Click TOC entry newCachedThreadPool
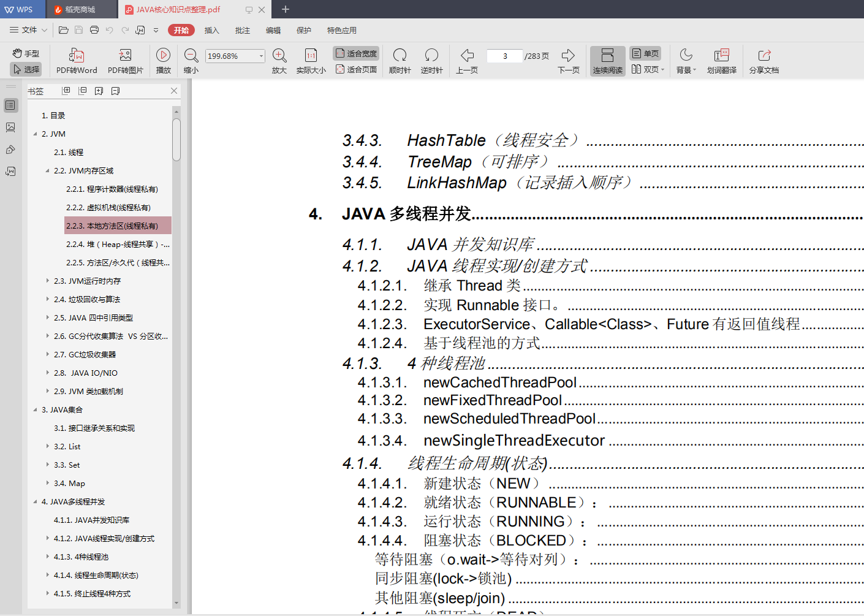The image size is (864, 616). [500, 382]
